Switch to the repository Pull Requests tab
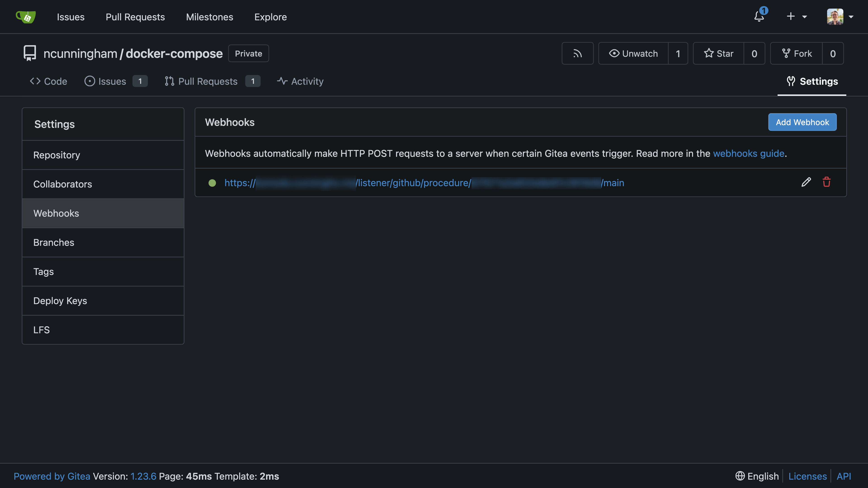868x488 pixels. 212,81
